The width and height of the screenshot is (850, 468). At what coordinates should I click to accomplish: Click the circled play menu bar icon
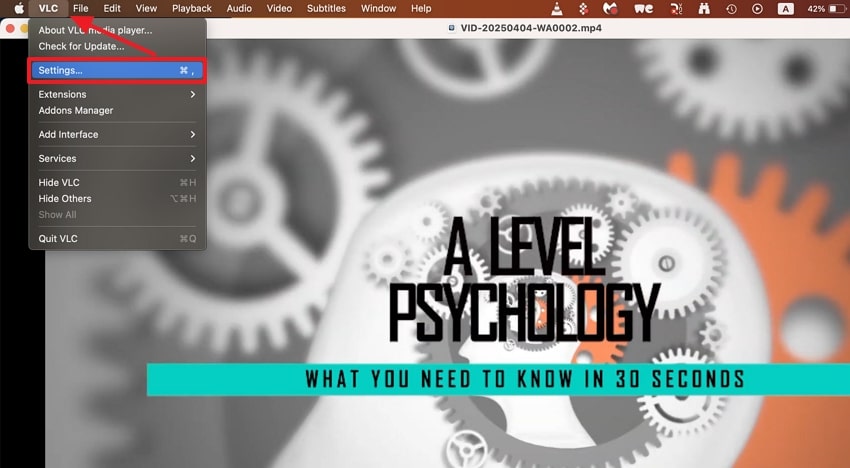pos(758,9)
